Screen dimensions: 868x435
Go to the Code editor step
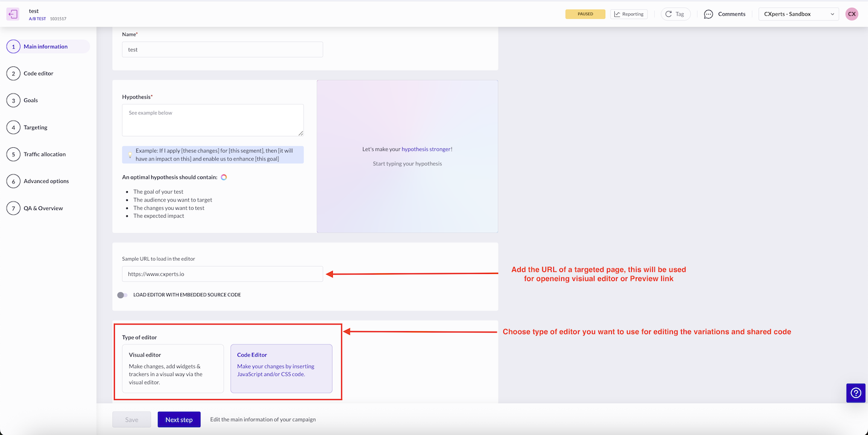click(x=39, y=74)
